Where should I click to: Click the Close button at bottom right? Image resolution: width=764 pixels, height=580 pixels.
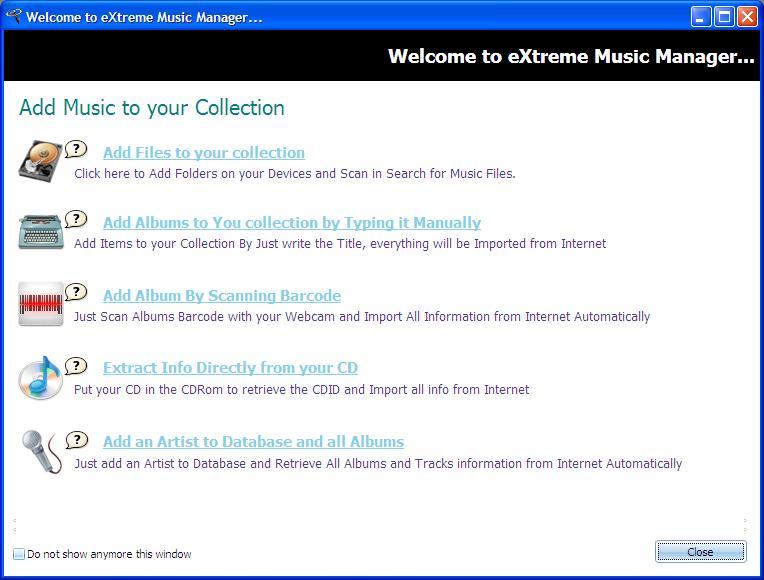pos(700,552)
